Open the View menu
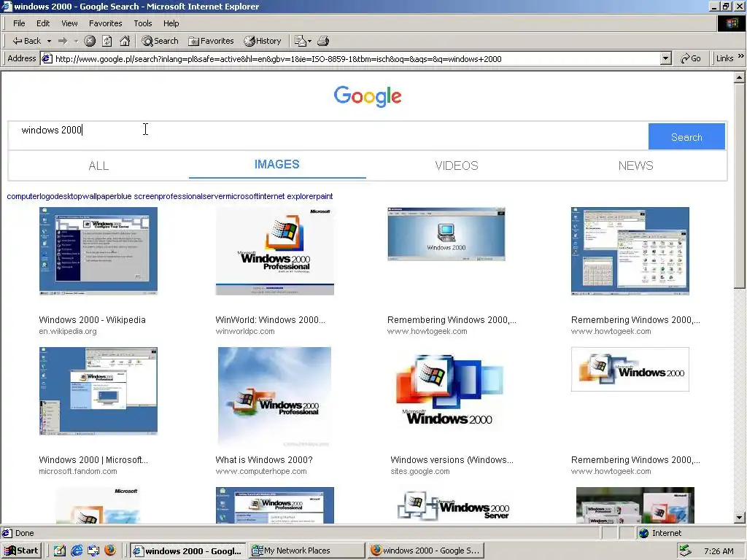This screenshot has height=560, width=747. coord(69,23)
